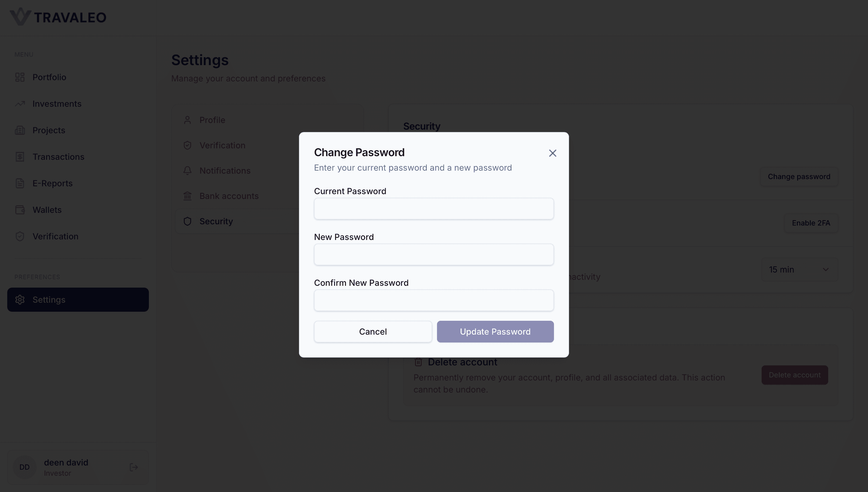Click the Security section heading
The image size is (868, 492).
422,126
